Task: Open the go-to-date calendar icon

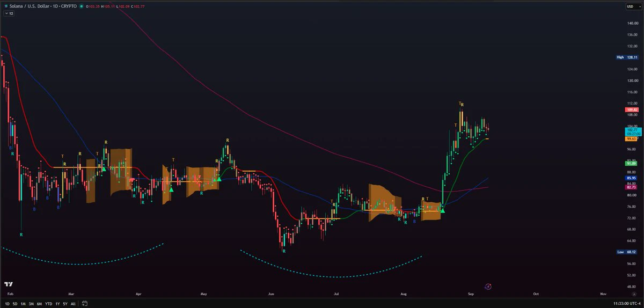Action: point(85,304)
